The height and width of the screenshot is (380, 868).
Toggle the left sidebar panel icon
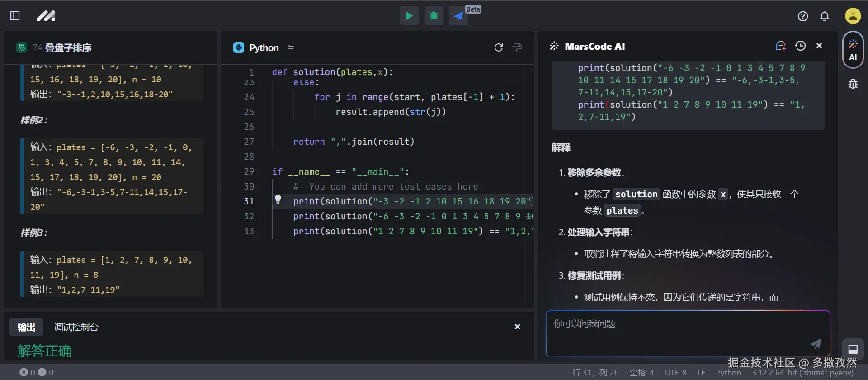[x=15, y=16]
